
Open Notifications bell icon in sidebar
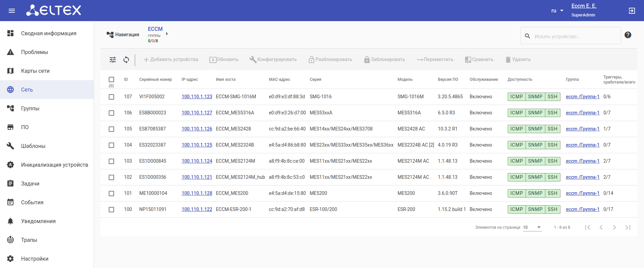11,221
